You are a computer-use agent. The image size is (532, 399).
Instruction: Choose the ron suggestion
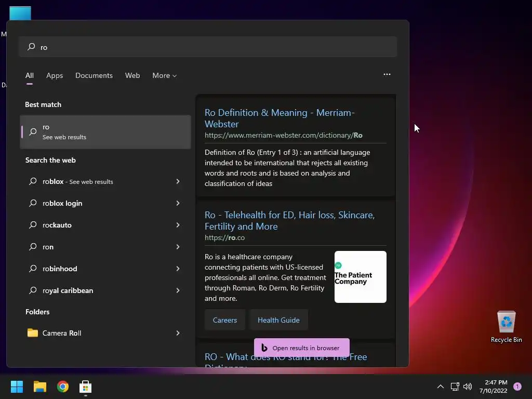(105, 247)
